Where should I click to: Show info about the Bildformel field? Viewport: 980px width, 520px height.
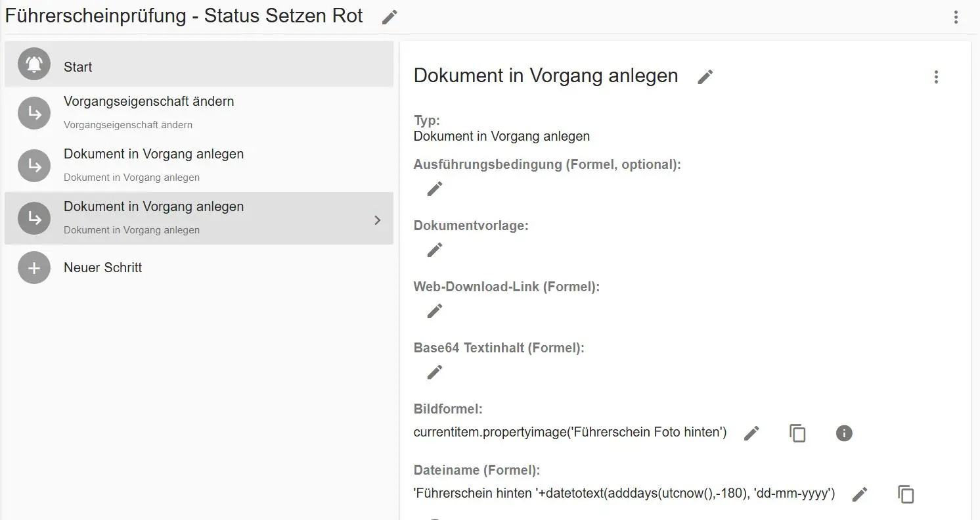pos(844,433)
